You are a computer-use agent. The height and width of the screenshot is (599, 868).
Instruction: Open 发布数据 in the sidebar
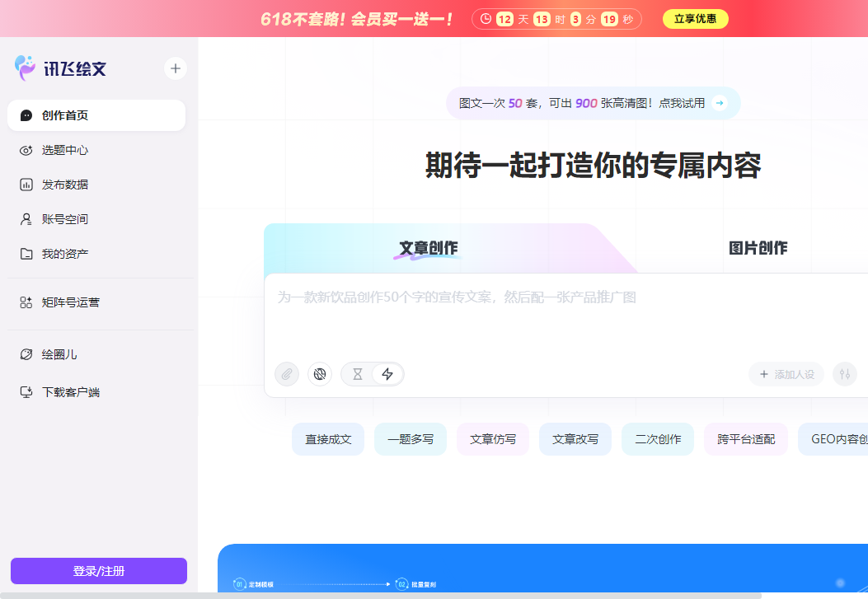96,185
